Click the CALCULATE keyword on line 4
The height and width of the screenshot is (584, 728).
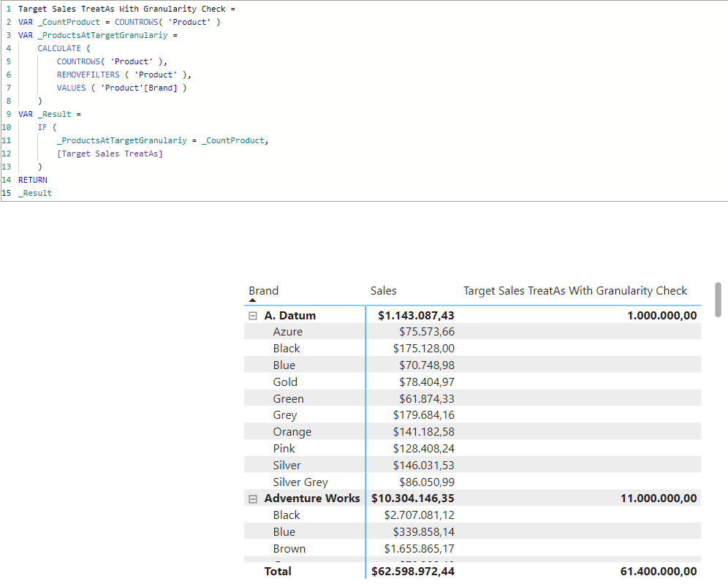59,48
